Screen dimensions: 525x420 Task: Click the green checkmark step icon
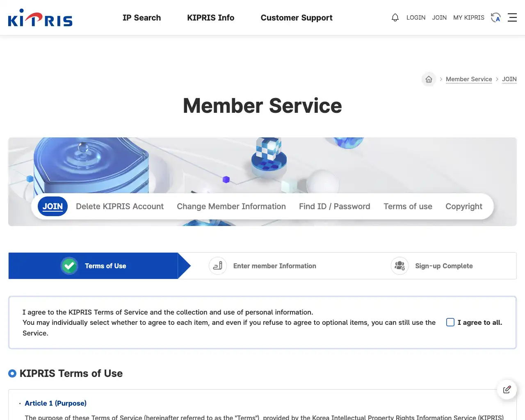[69, 266]
